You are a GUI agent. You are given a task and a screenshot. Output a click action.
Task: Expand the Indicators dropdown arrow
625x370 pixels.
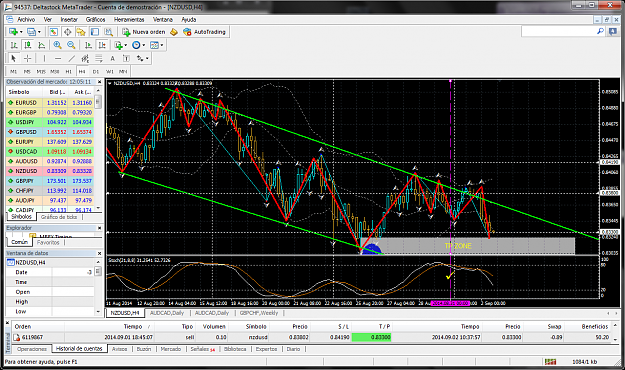tap(125, 45)
